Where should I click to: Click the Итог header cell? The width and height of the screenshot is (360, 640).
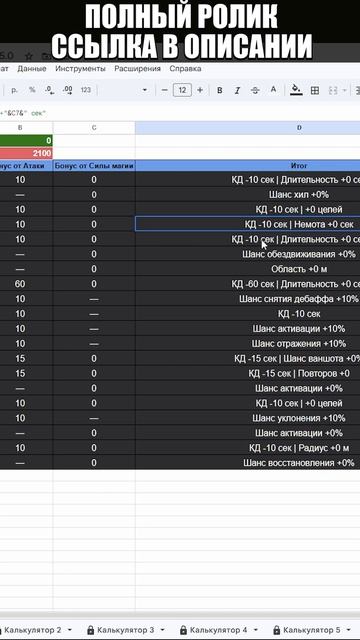point(248,166)
